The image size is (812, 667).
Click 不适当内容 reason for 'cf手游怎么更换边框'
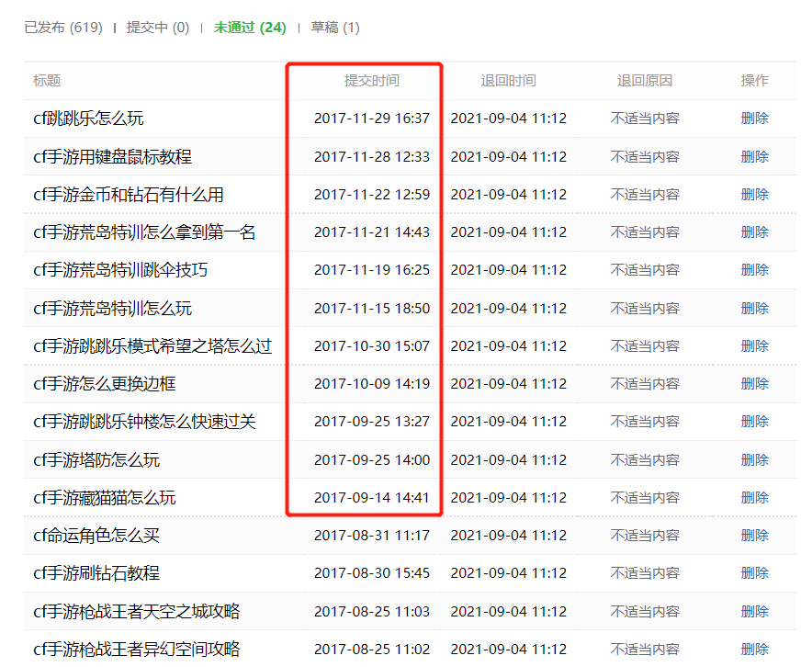point(645,384)
